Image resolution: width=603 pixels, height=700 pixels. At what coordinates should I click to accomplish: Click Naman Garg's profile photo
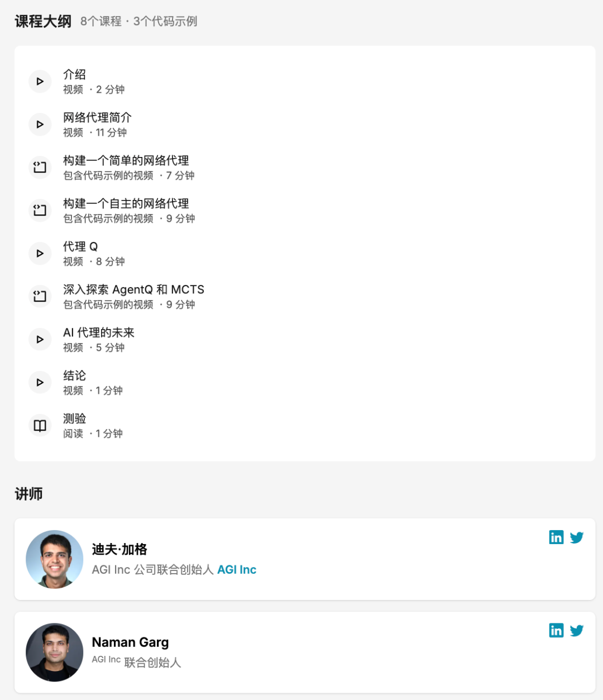pyautogui.click(x=55, y=653)
